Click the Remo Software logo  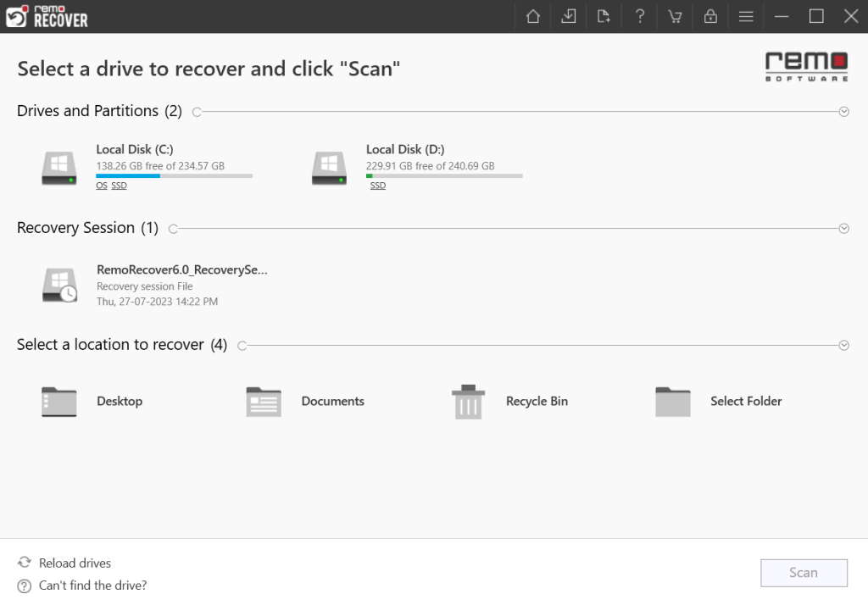807,67
